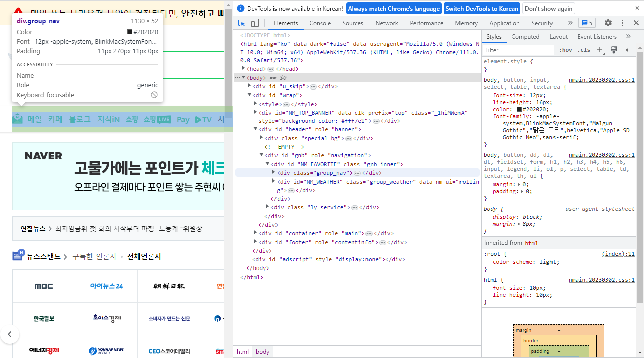This screenshot has width=644, height=358.
Task: Click the Filter styles input field
Action: point(518,50)
